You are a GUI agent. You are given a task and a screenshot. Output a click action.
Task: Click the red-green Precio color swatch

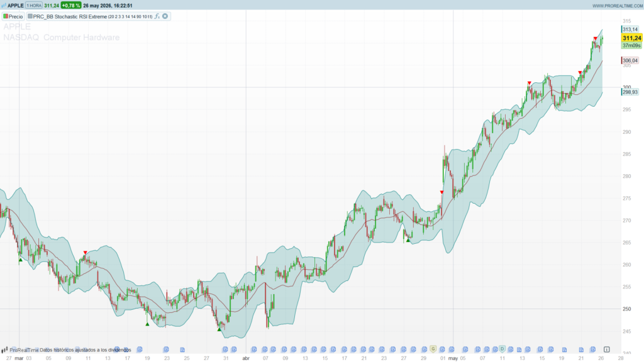coord(6,16)
